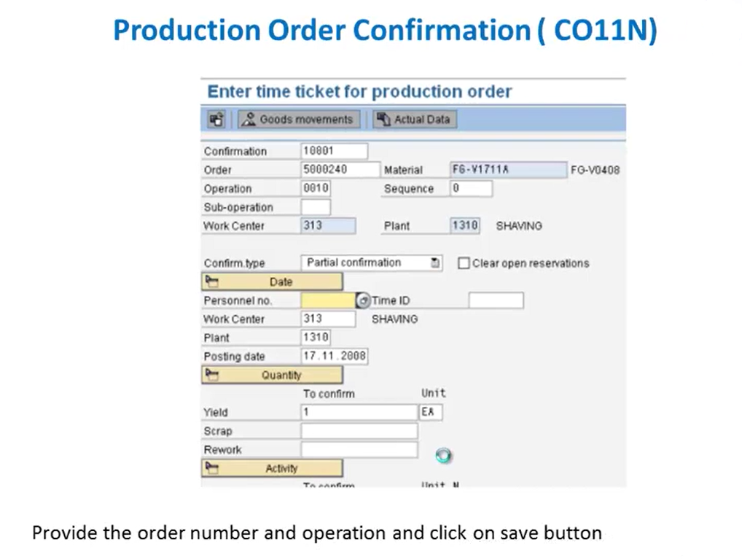Click the collapse icon on Date section
The width and height of the screenshot is (742, 560).
click(211, 281)
